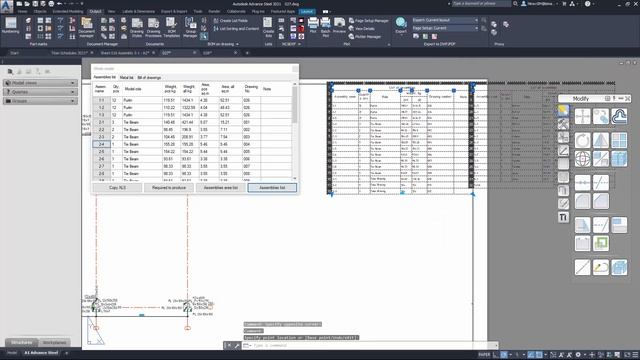The width and height of the screenshot is (640, 360).
Task: Select the Mirror tool in Modify palette
Action: [x=601, y=140]
